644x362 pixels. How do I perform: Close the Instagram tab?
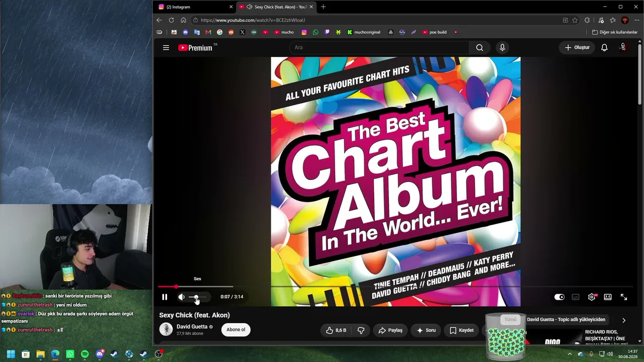[231, 7]
